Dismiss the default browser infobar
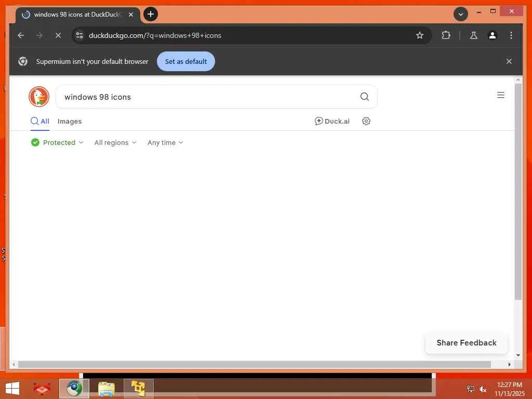The image size is (532, 399). click(x=509, y=61)
